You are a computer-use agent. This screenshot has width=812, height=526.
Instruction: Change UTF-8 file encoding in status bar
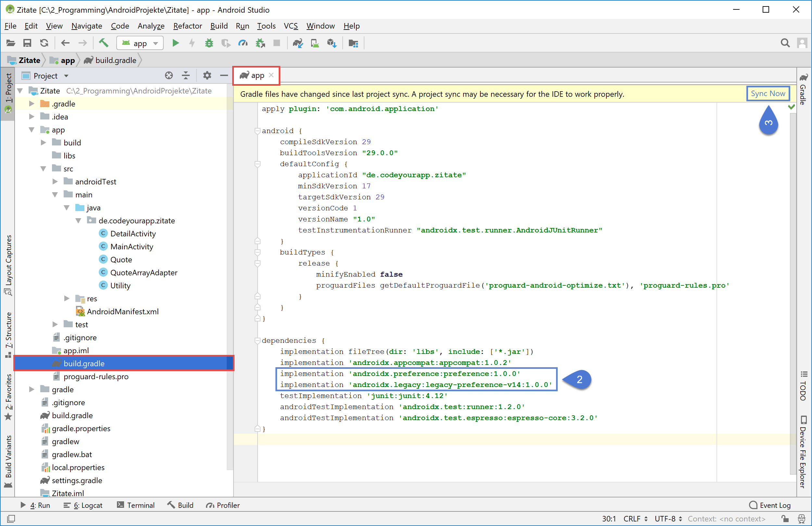pos(668,519)
